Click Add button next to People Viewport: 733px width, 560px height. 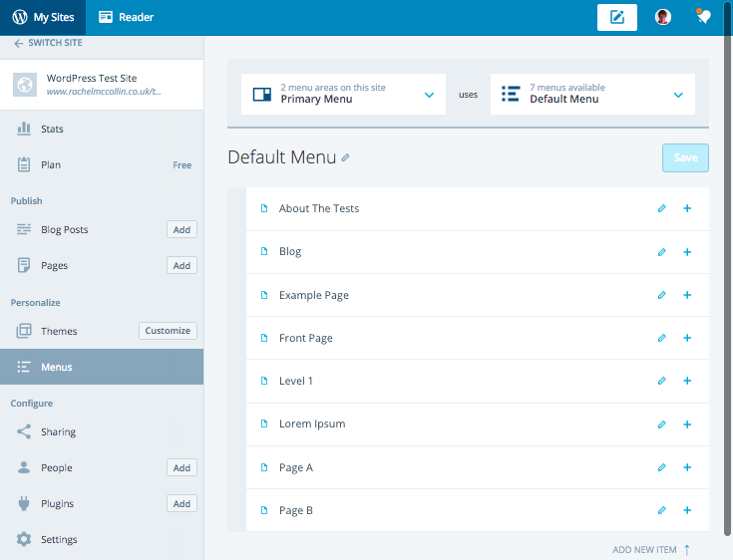(182, 467)
